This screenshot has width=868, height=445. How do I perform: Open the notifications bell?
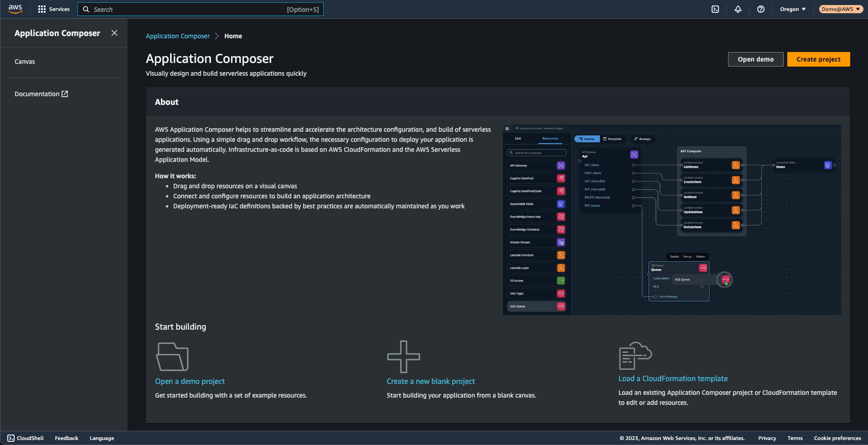(x=738, y=9)
